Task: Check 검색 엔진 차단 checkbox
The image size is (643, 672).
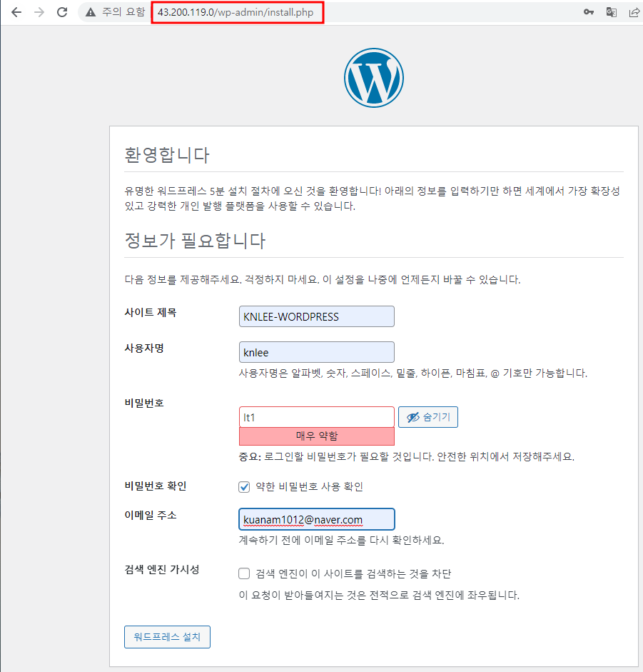Action: 244,573
